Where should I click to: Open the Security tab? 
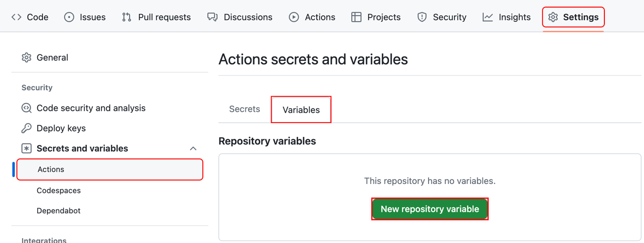tap(442, 17)
